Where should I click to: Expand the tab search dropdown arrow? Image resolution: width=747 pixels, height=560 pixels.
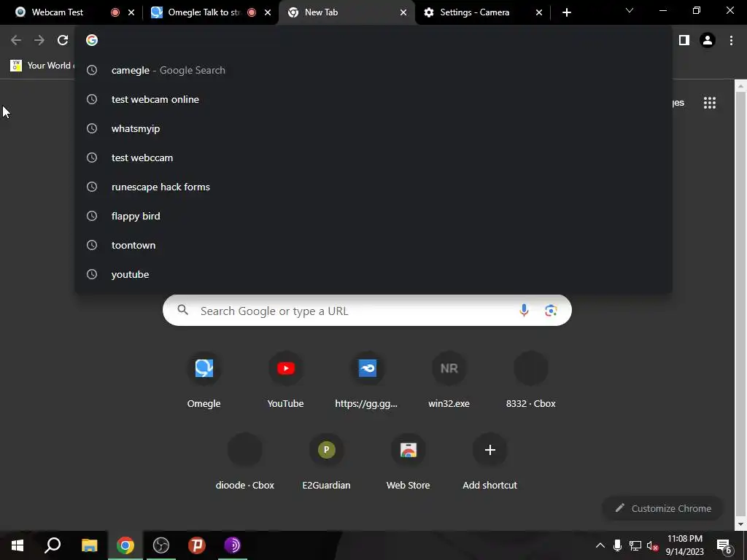pos(630,10)
